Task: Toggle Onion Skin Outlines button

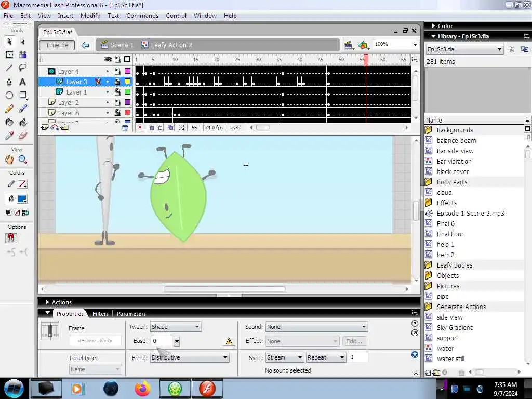Action: click(160, 128)
